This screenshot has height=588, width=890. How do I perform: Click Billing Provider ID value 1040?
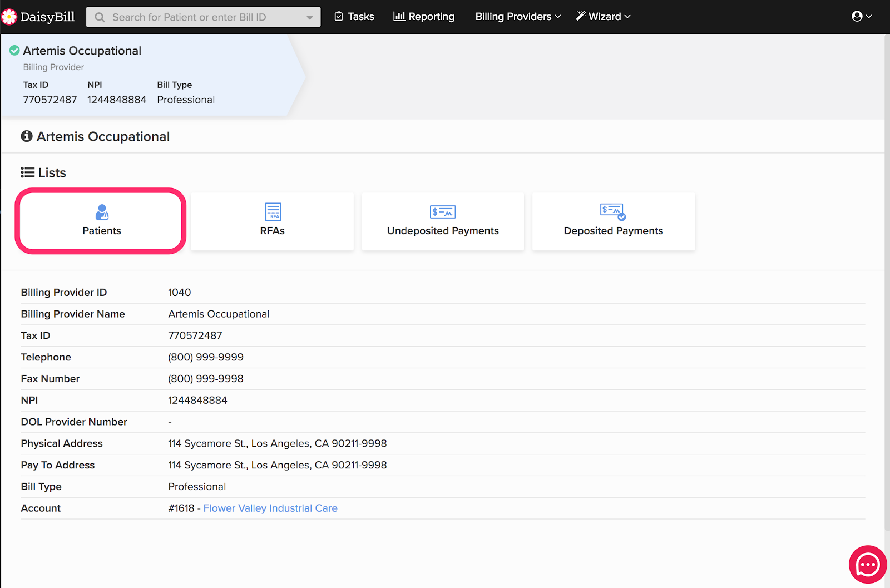pos(180,292)
